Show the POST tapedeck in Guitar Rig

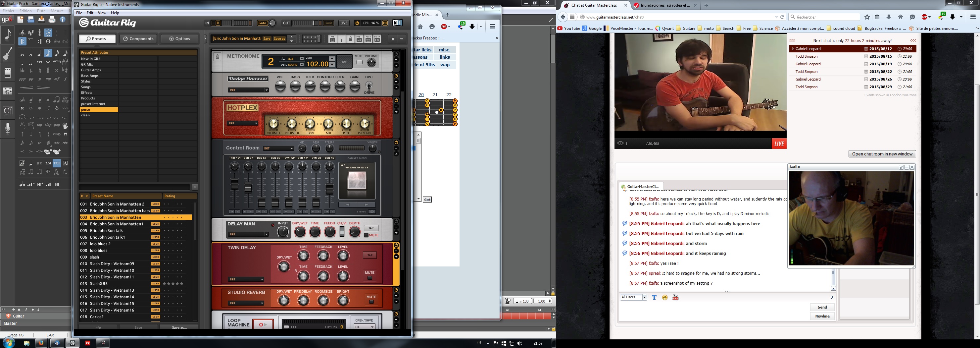click(368, 39)
